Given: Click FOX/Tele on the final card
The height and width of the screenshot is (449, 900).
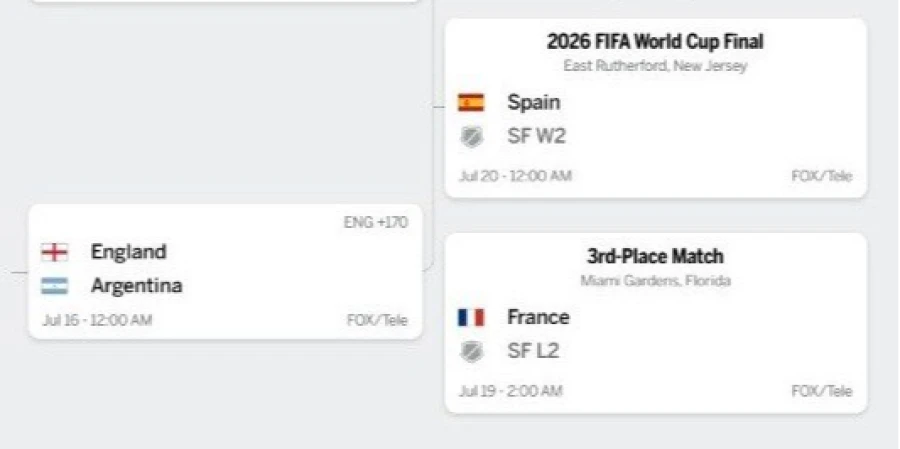Looking at the screenshot, I should click(822, 176).
